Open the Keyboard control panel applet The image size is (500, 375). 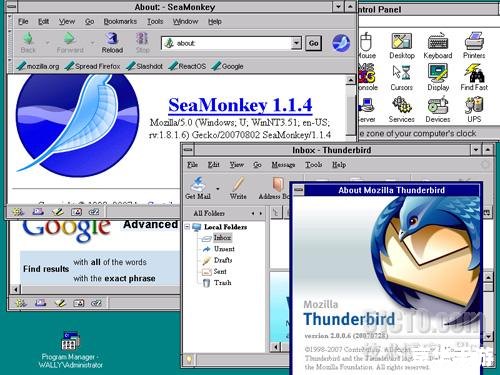[x=438, y=46]
